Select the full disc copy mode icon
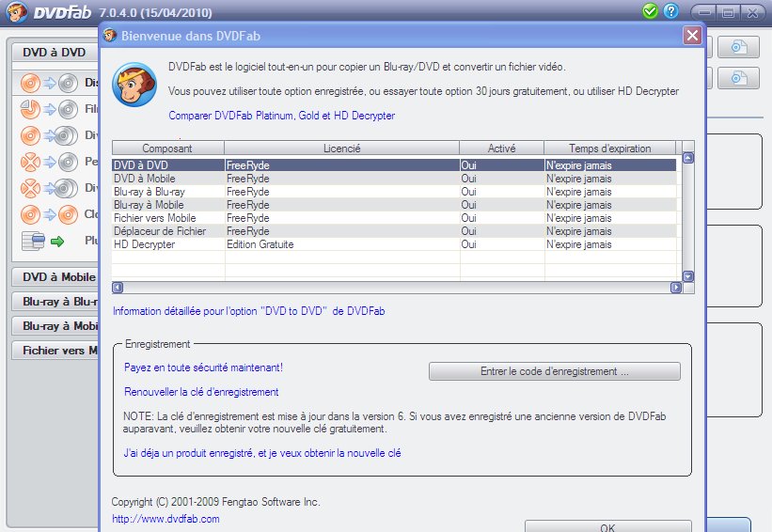 tap(49, 83)
